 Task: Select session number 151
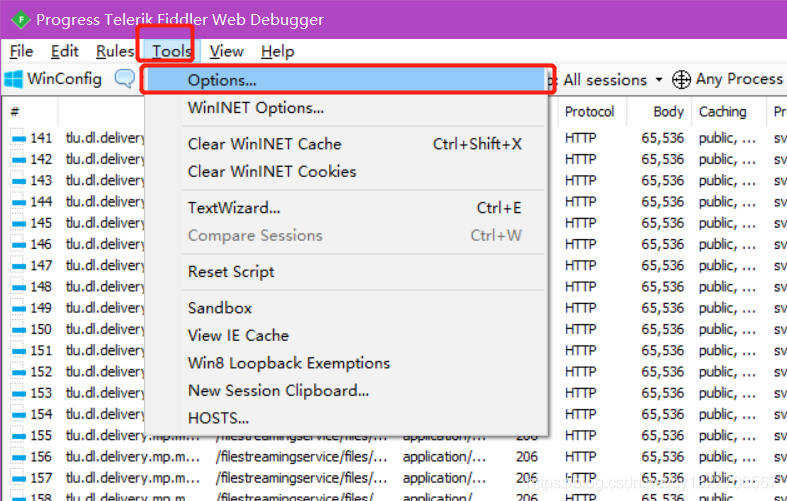click(x=41, y=350)
